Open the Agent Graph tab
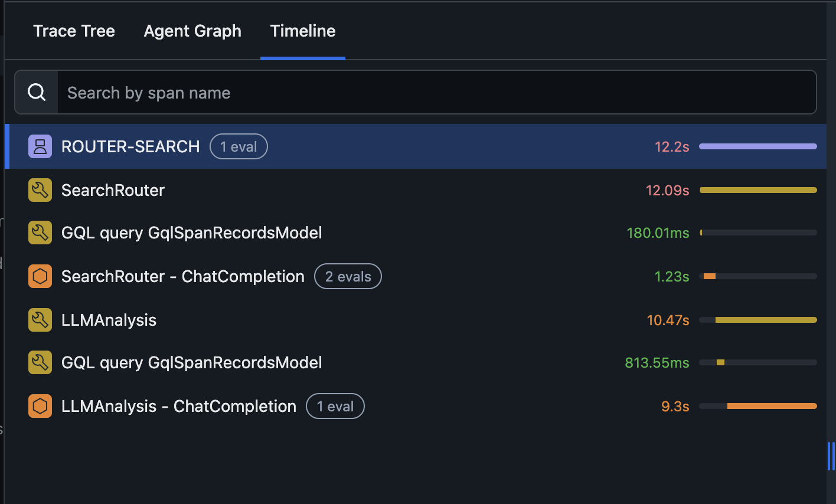This screenshot has width=836, height=504. pos(192,31)
